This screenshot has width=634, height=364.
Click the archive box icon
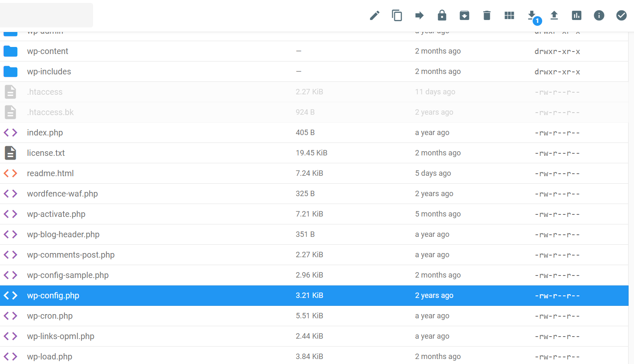pyautogui.click(x=464, y=16)
